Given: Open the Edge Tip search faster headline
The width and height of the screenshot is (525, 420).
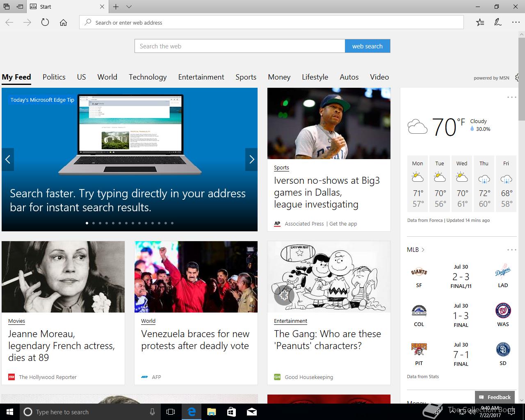Looking at the screenshot, I should pos(128,200).
